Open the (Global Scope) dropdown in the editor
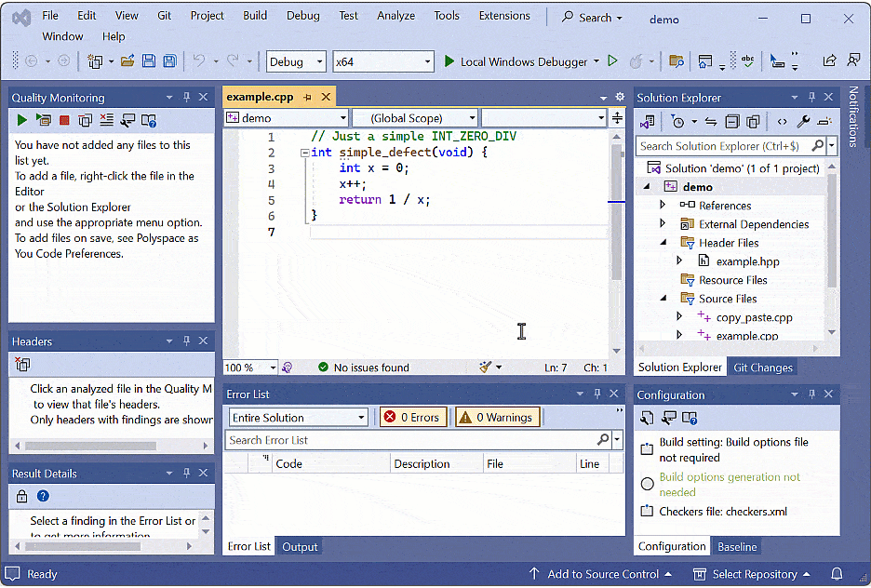 [x=415, y=118]
